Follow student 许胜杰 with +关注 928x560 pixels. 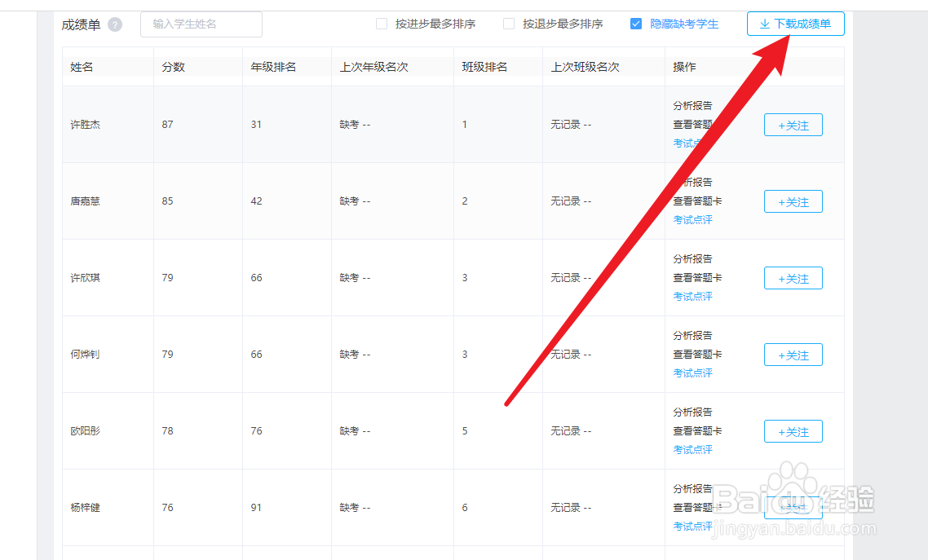coord(793,125)
